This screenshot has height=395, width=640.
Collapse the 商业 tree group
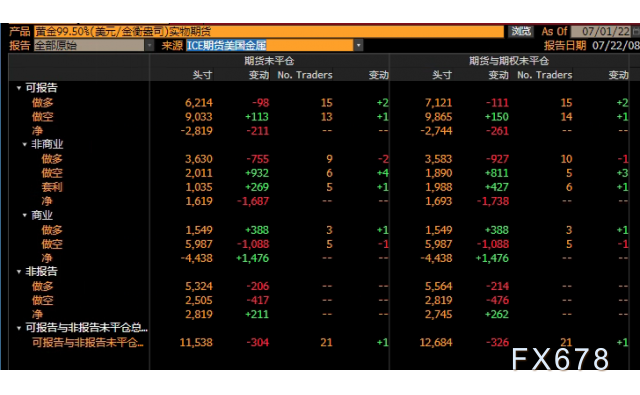coord(24,215)
